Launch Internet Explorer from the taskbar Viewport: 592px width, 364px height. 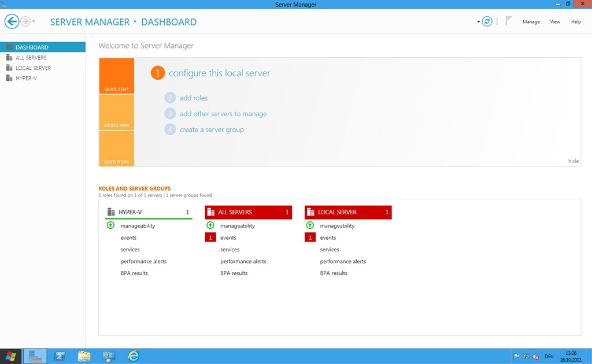[134, 356]
